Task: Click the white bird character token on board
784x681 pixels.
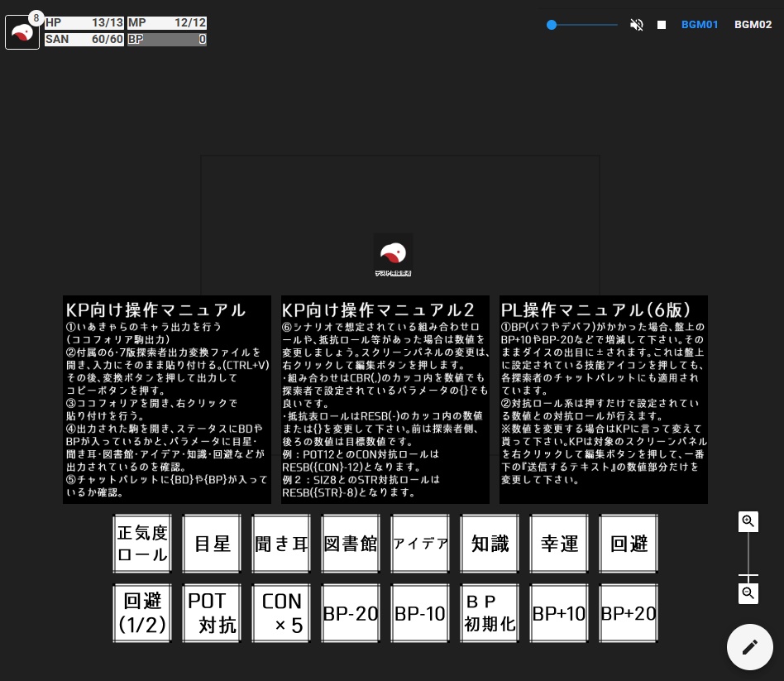Action: [x=393, y=252]
